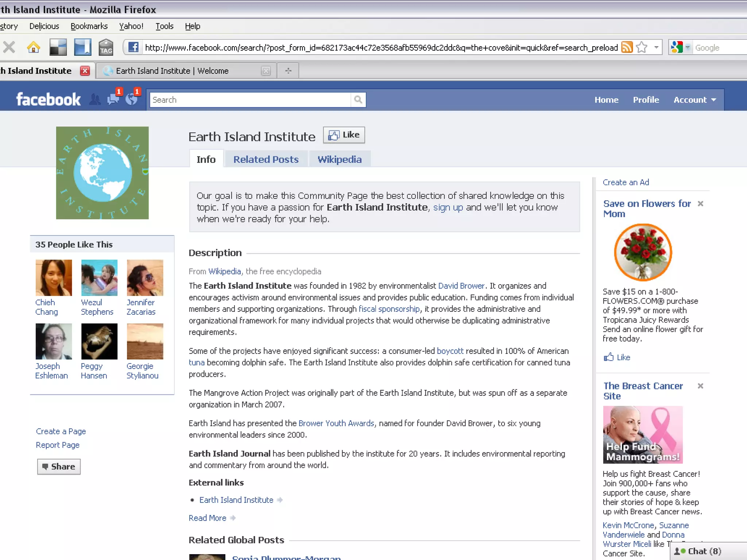
Task: Open the Facebook messages icon
Action: tap(113, 99)
